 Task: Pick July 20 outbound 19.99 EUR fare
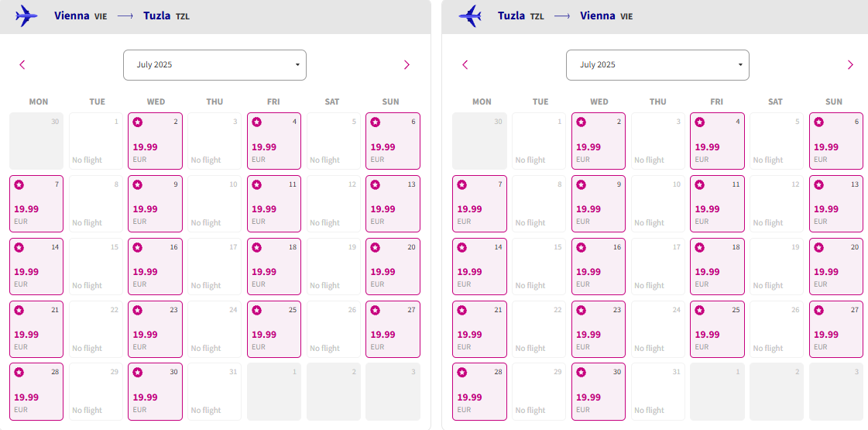coord(393,267)
